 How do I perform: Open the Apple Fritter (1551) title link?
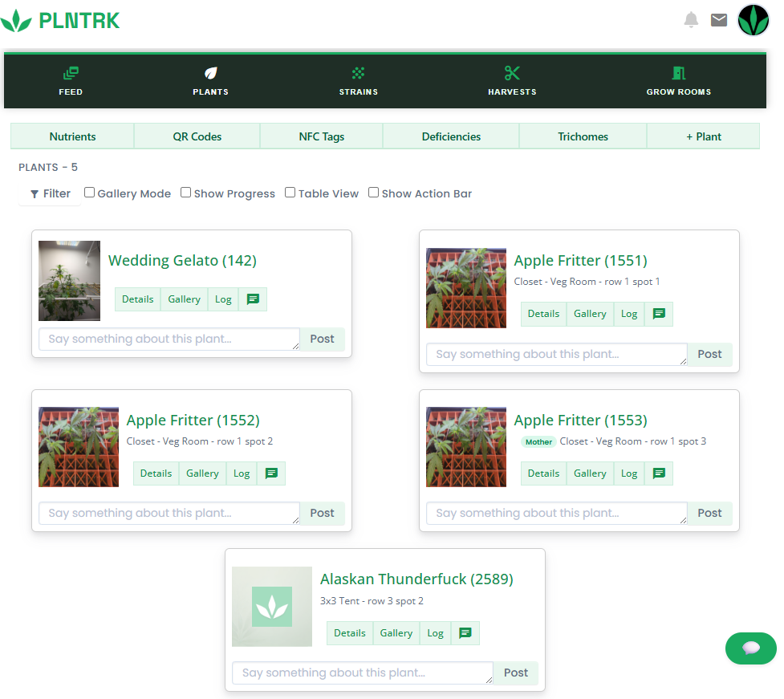click(580, 261)
